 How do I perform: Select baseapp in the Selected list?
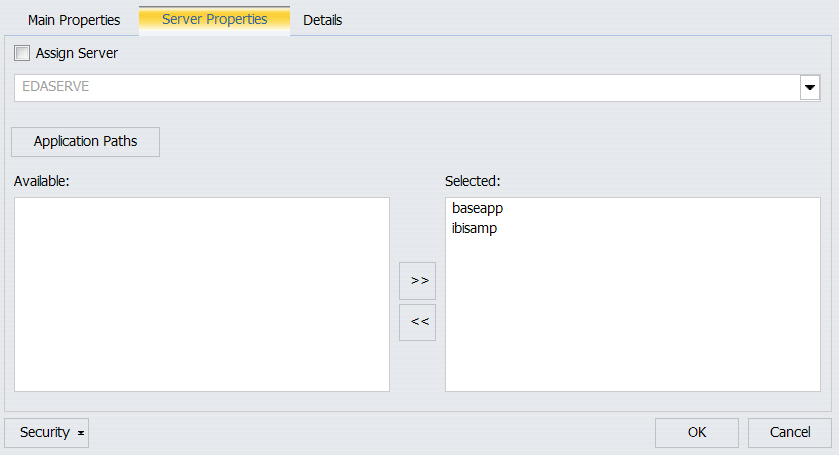(477, 208)
